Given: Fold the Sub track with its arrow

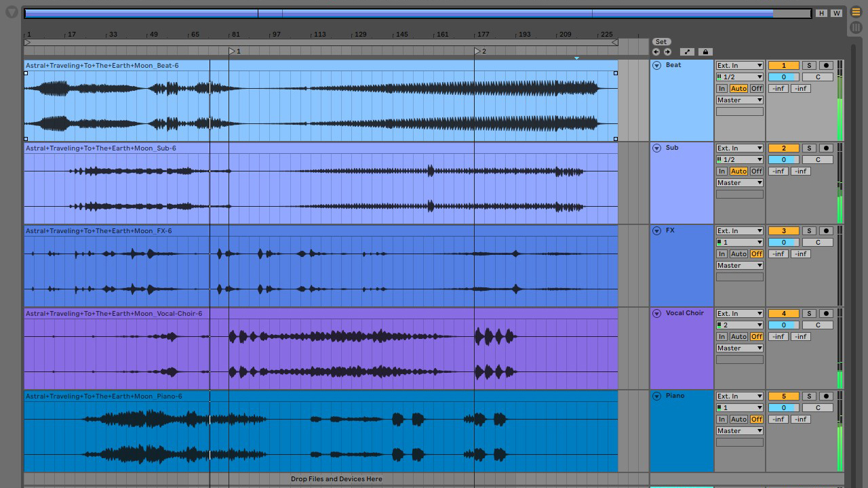Looking at the screenshot, I should click(x=656, y=148).
